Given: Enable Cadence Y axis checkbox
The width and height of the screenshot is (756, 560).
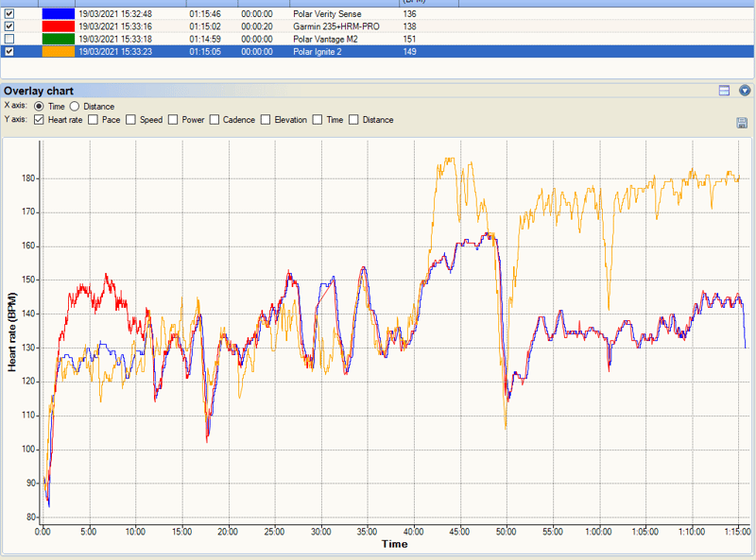Looking at the screenshot, I should point(215,120).
